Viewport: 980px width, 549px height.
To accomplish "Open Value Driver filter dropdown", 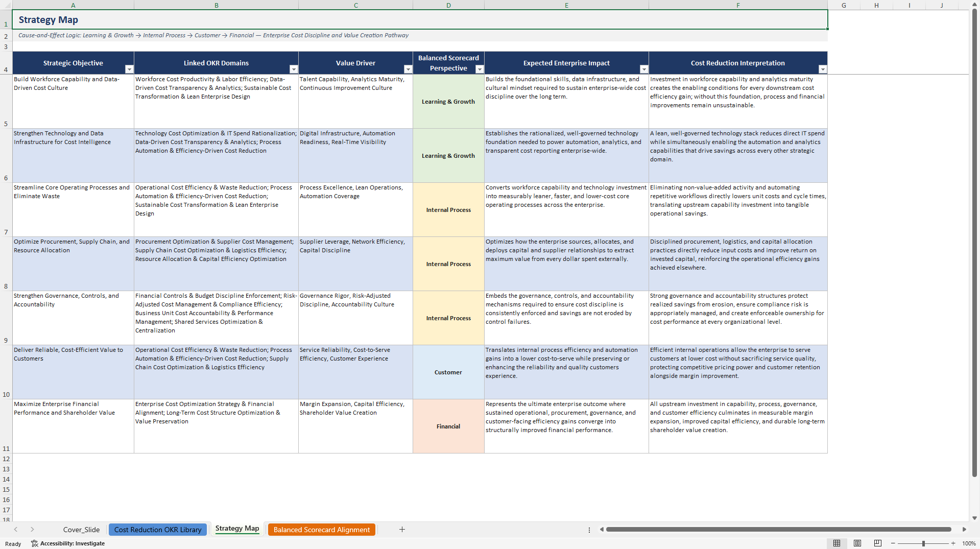I will tap(408, 69).
